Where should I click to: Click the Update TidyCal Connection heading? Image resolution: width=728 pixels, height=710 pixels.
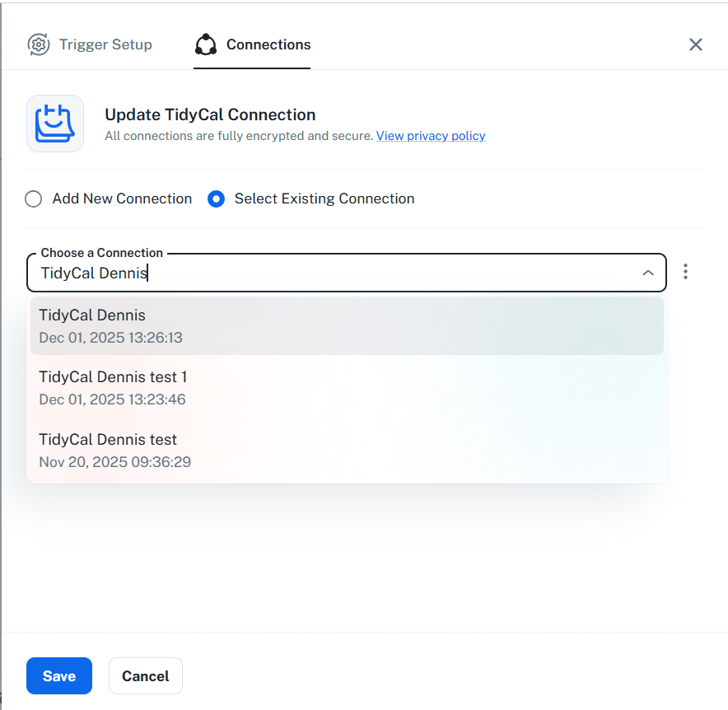210,114
